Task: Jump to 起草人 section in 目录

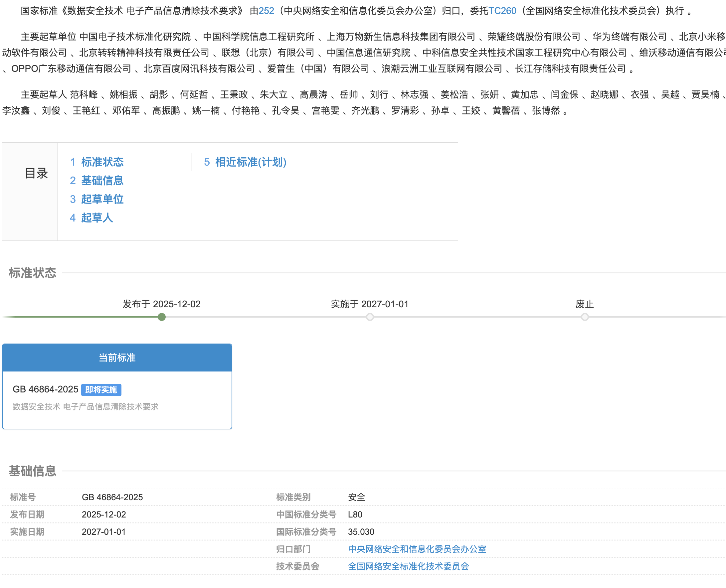Action: [x=97, y=218]
